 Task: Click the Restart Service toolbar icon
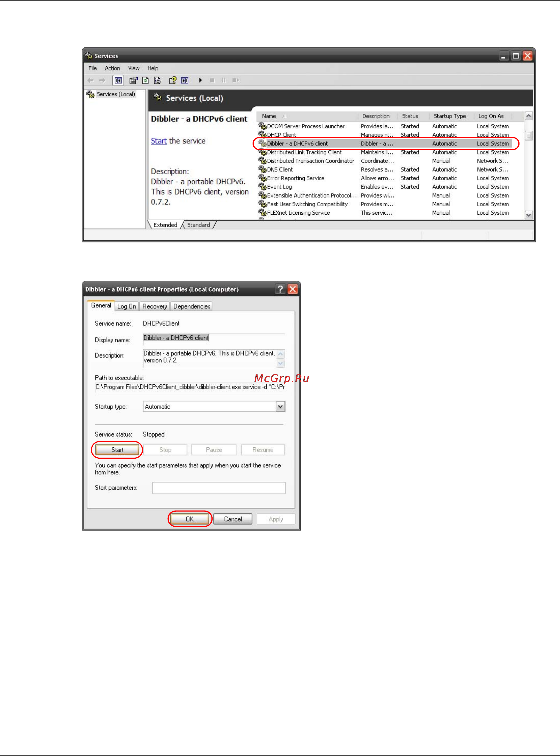coord(236,80)
